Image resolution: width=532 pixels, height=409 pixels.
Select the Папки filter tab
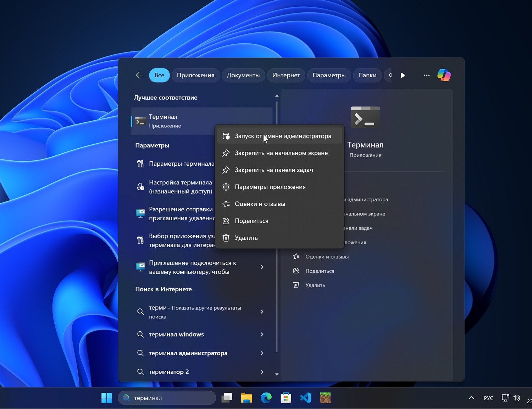(367, 75)
